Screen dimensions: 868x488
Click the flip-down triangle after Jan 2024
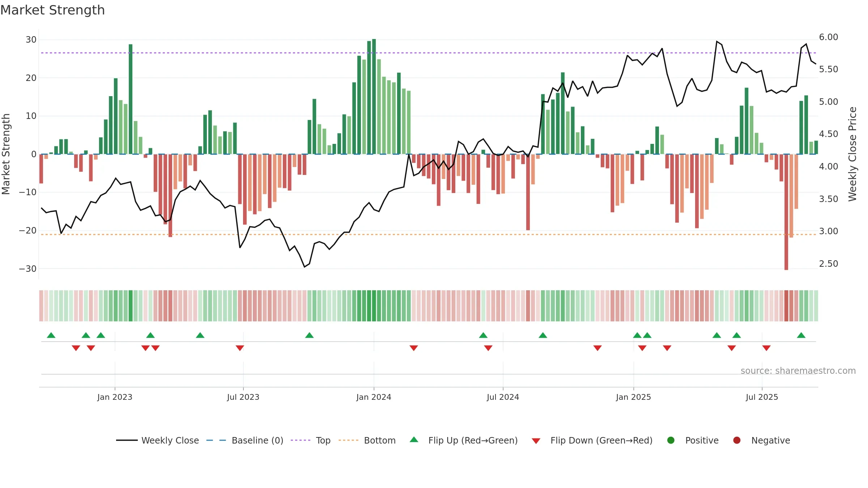414,348
